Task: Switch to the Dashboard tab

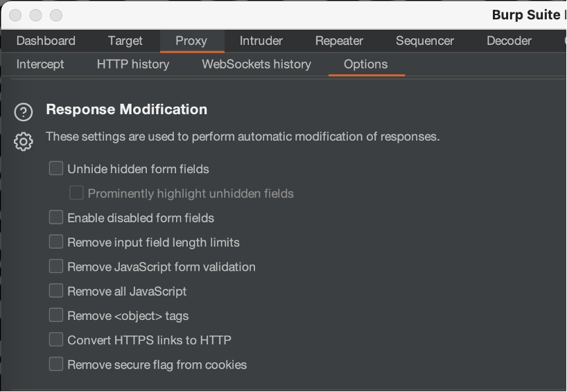Action: 46,41
